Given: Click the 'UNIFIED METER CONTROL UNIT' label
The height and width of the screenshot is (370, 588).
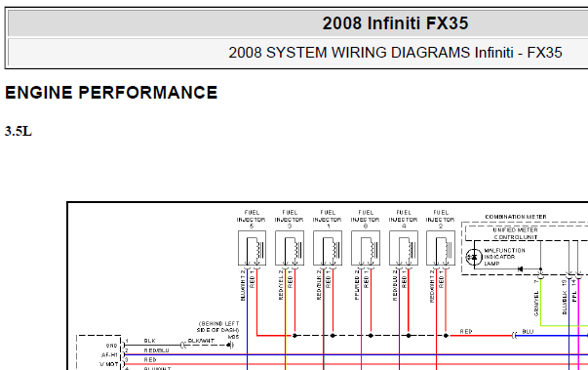Looking at the screenshot, I should tap(515, 233).
